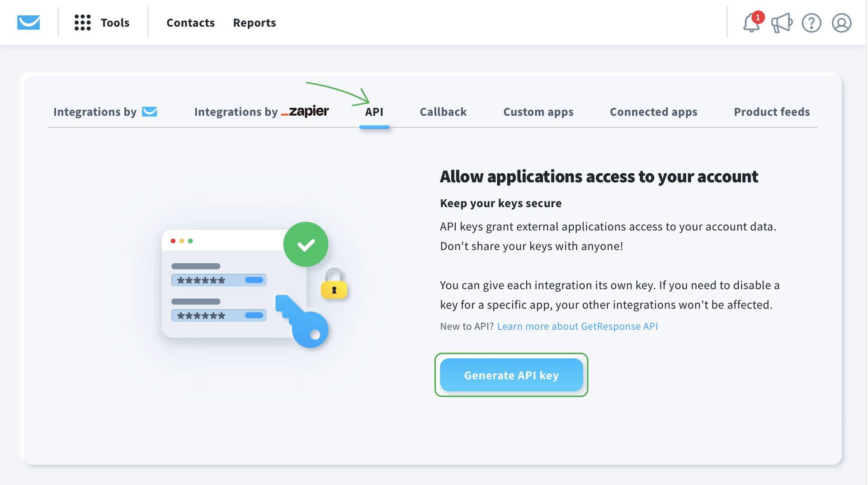Image resolution: width=868 pixels, height=485 pixels.
Task: Follow Learn more about GetResponse API link
Action: coord(577,326)
